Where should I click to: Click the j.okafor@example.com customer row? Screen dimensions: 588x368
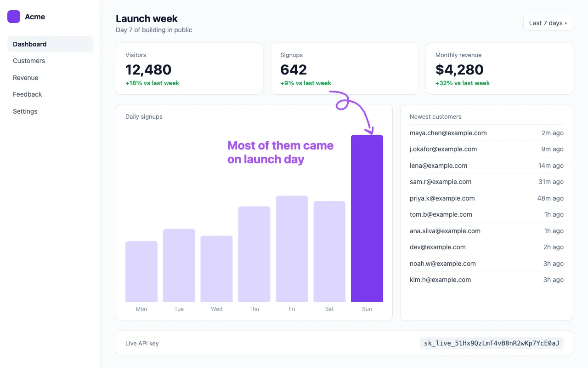pyautogui.click(x=486, y=149)
